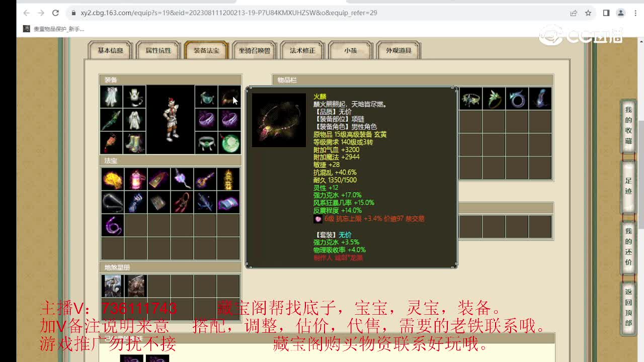The height and width of the screenshot is (362, 644).
Task: Select the teal mask equipment slot
Action: pos(206,97)
